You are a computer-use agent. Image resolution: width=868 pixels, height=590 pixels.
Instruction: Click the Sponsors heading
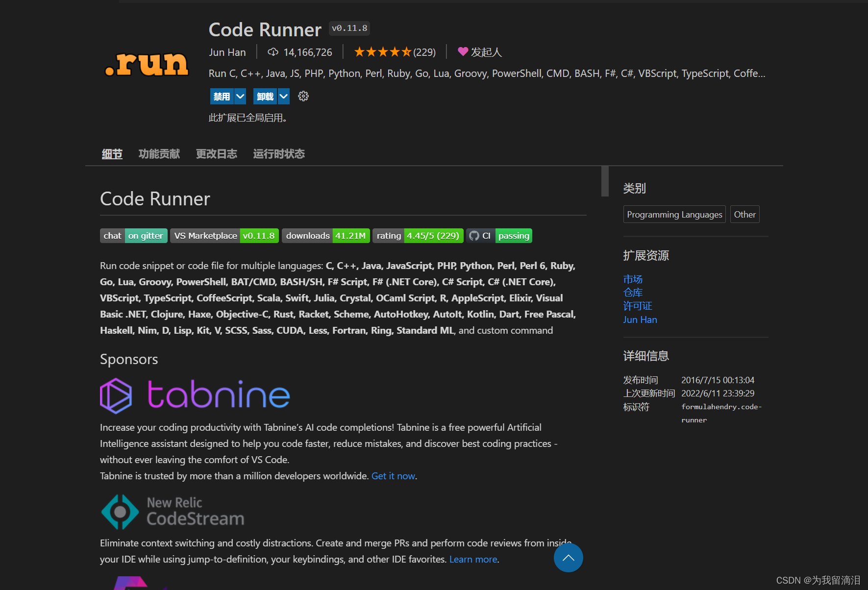pos(129,359)
